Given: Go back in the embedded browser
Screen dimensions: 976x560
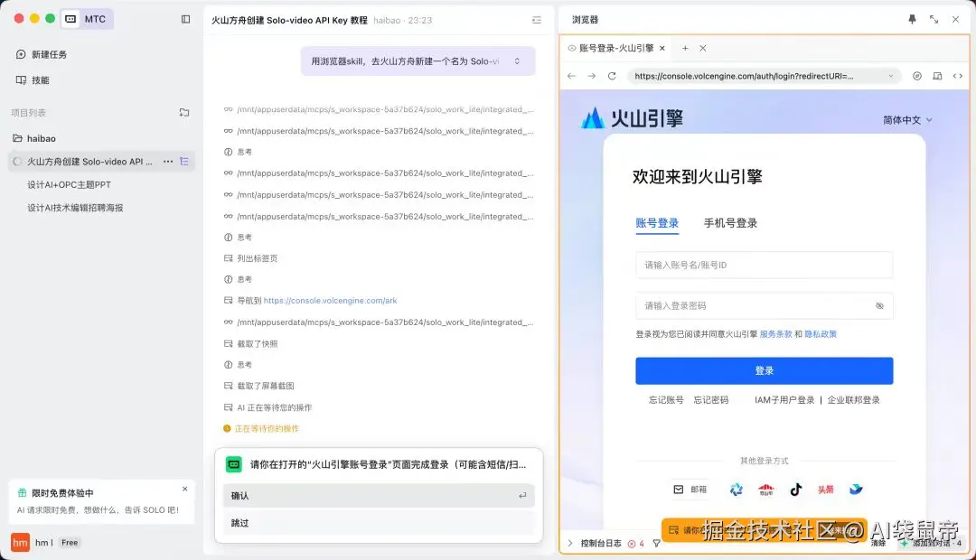Looking at the screenshot, I should tap(571, 76).
